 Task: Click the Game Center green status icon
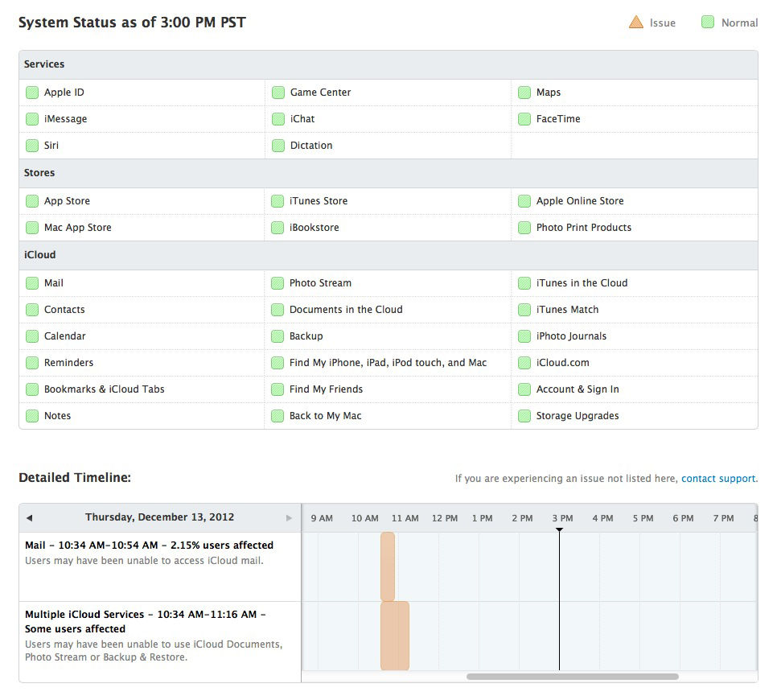click(278, 93)
